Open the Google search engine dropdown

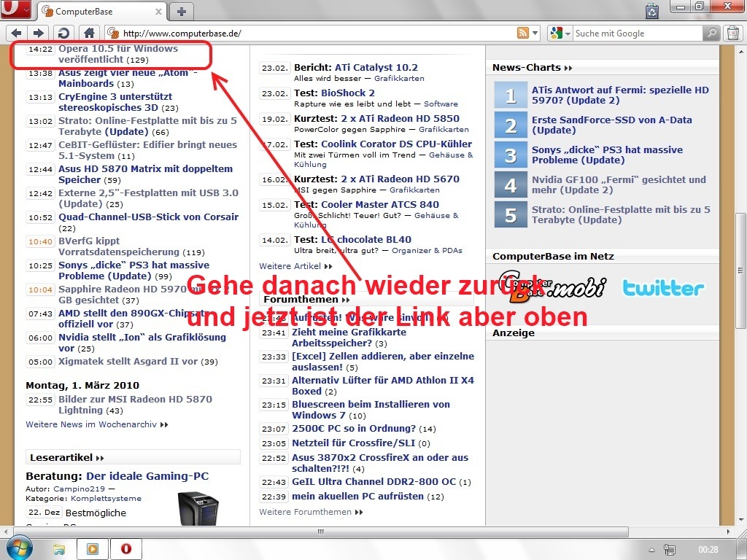tap(560, 33)
